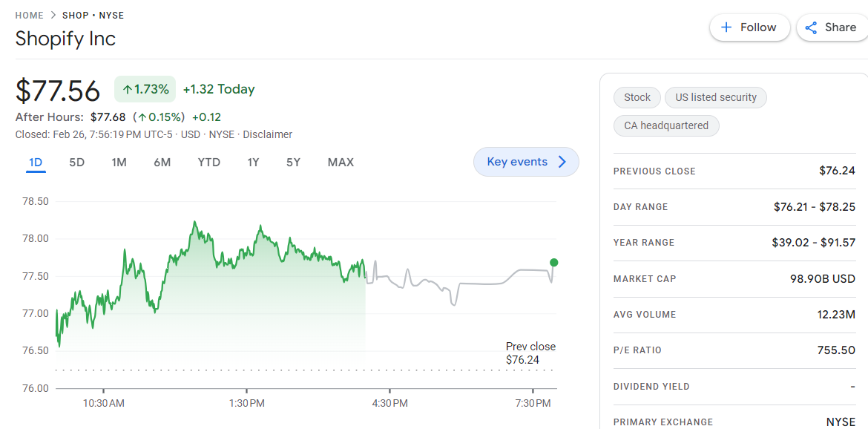Click the AVG VOLUME label
This screenshot has height=429, width=868.
coord(645,315)
